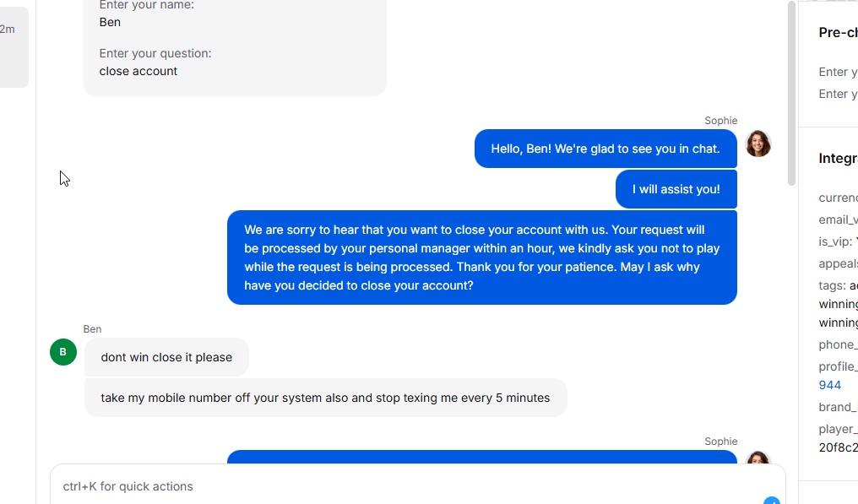Click the 'Hello, Ben!' greeting bubble

(x=605, y=149)
